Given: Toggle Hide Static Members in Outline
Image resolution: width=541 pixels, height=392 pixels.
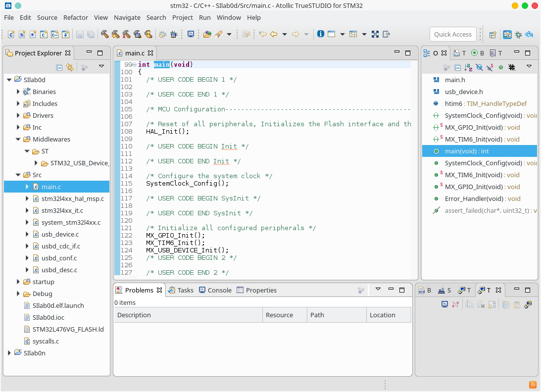Looking at the screenshot, I should click(490, 67).
